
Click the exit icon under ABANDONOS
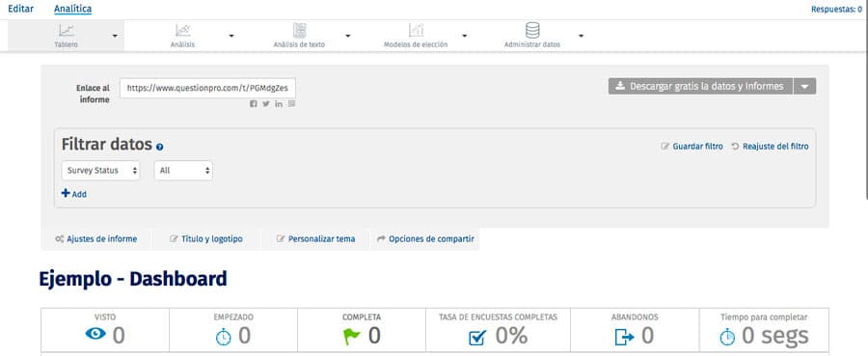coord(624,336)
